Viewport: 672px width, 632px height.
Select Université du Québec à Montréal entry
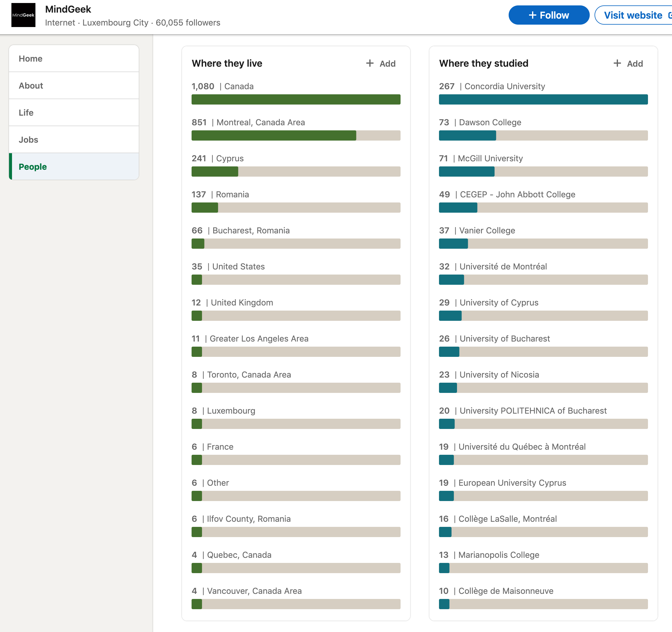click(x=543, y=454)
